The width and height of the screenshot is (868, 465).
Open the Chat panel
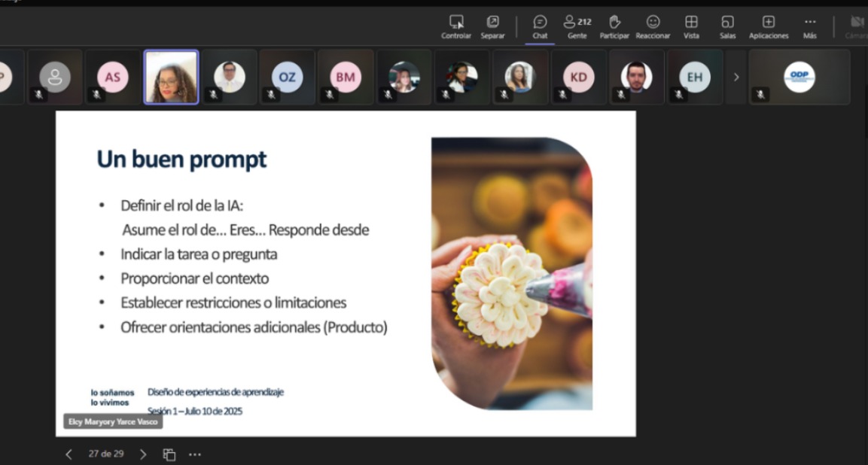(x=540, y=27)
